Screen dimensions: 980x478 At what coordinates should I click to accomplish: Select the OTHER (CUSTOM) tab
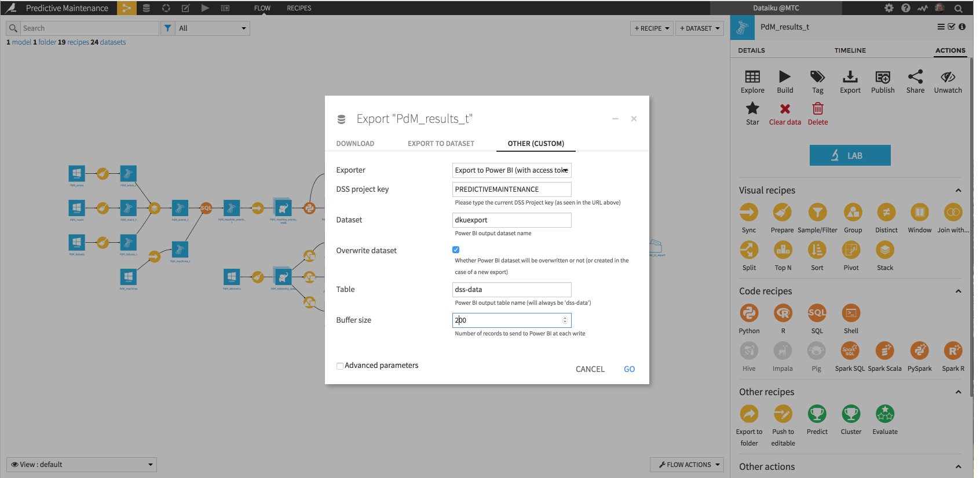pos(536,144)
